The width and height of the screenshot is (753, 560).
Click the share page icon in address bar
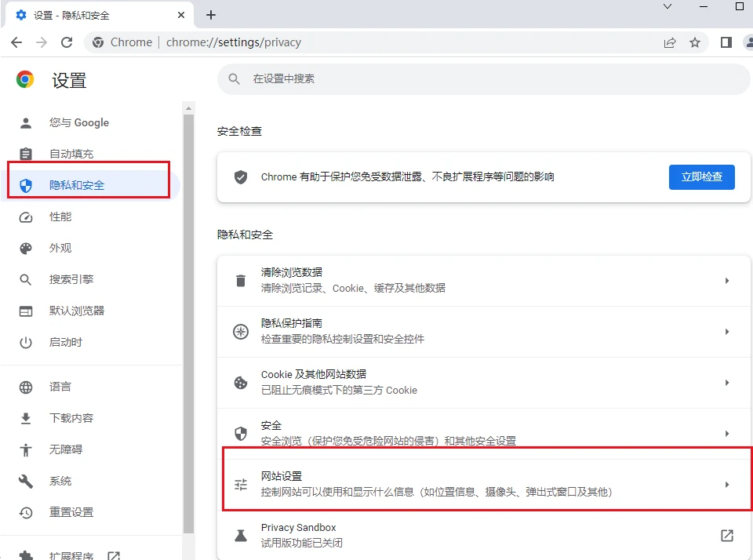670,42
